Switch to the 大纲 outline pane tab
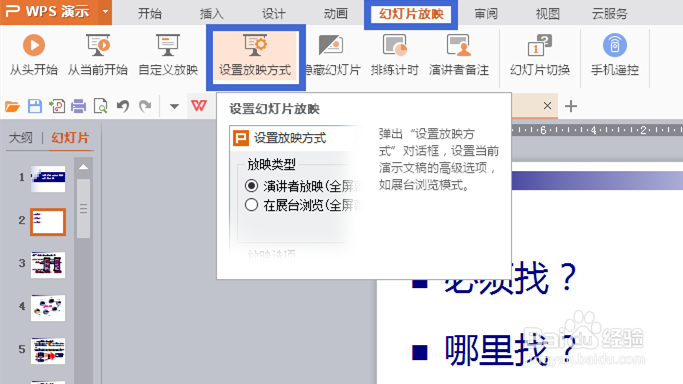This screenshot has height=384, width=683. 20,138
